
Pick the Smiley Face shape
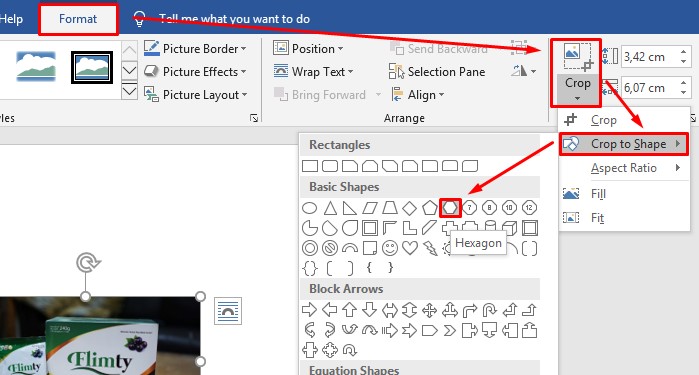390,248
